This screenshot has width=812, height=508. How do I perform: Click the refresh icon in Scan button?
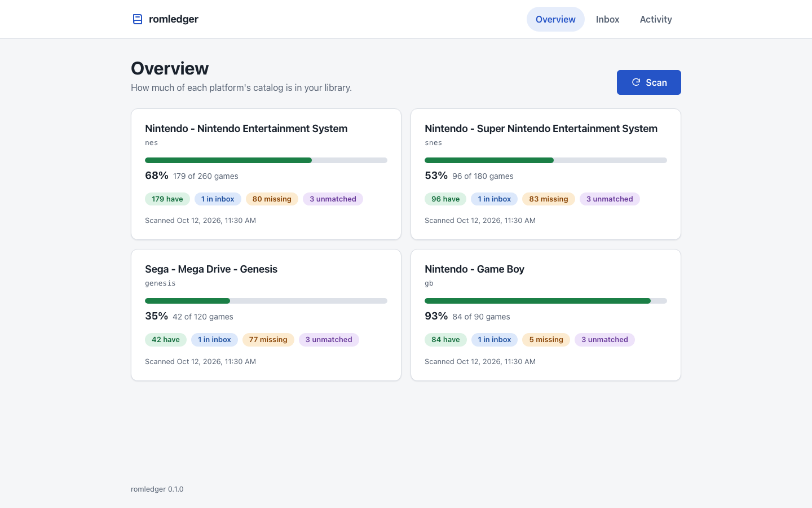tap(636, 82)
